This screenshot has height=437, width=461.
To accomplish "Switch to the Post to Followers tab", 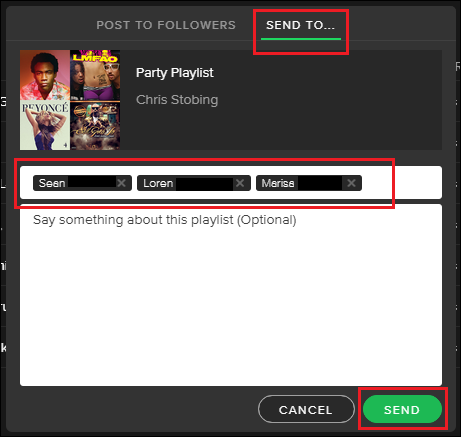I will click(x=166, y=25).
